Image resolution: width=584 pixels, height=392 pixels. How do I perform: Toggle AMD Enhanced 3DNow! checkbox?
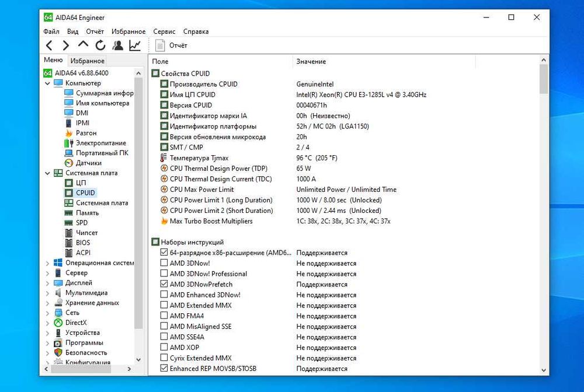pos(164,294)
